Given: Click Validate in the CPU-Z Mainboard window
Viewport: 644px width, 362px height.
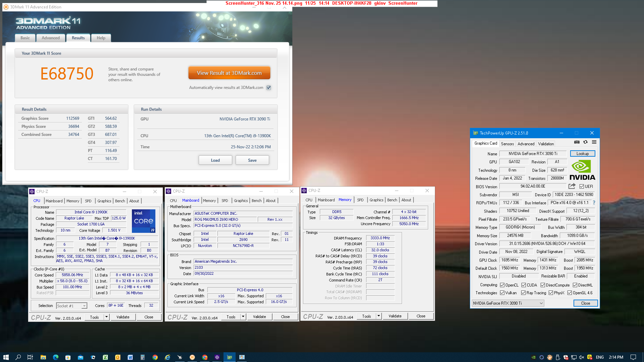Looking at the screenshot, I should pyautogui.click(x=259, y=317).
